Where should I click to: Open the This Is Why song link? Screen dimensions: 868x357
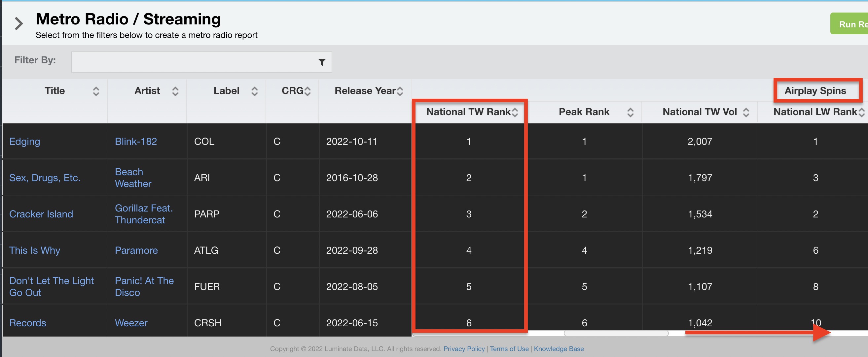(x=35, y=250)
